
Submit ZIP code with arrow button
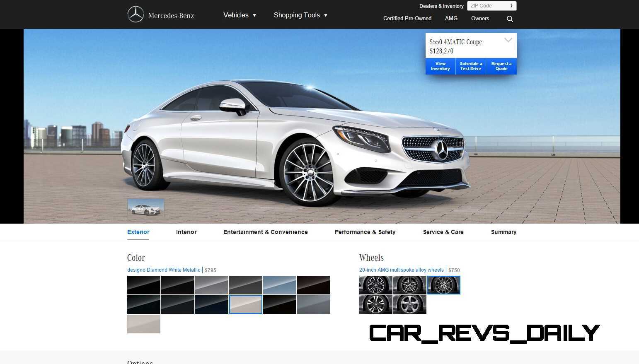[x=511, y=6]
